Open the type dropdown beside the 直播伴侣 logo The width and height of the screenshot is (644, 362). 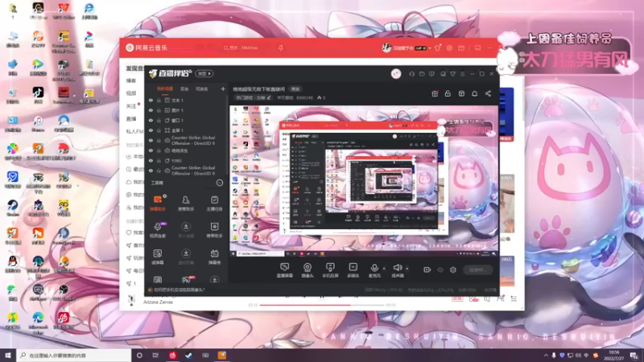(204, 73)
